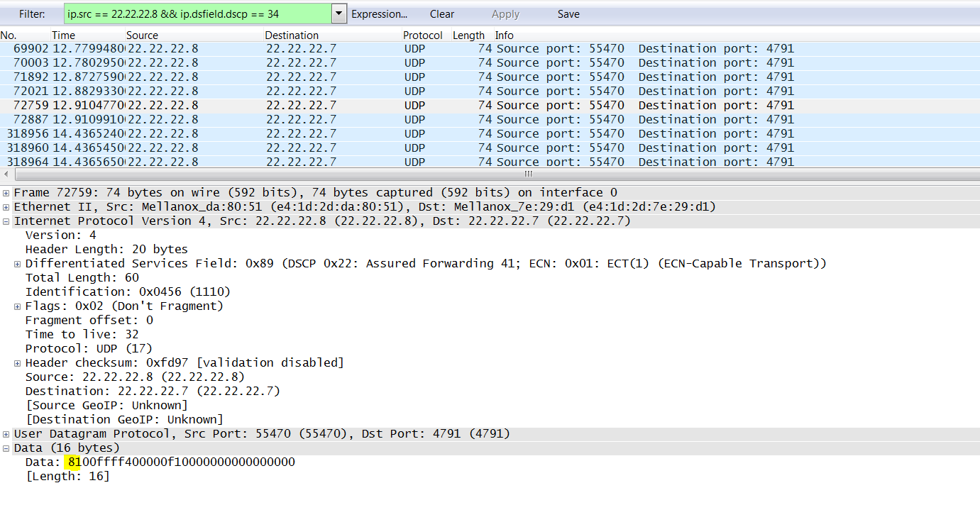Select the [Length: 16] line

click(67, 477)
